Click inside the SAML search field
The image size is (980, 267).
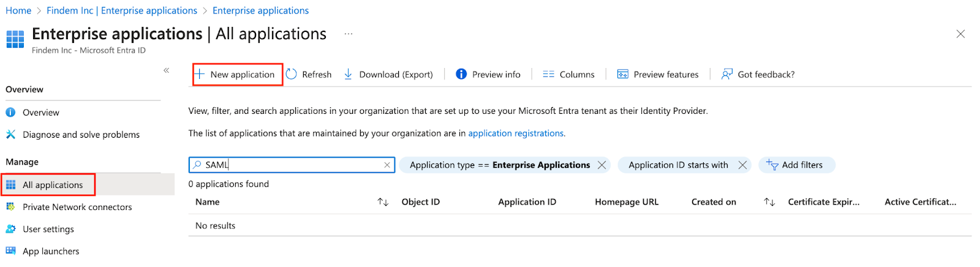coord(292,165)
